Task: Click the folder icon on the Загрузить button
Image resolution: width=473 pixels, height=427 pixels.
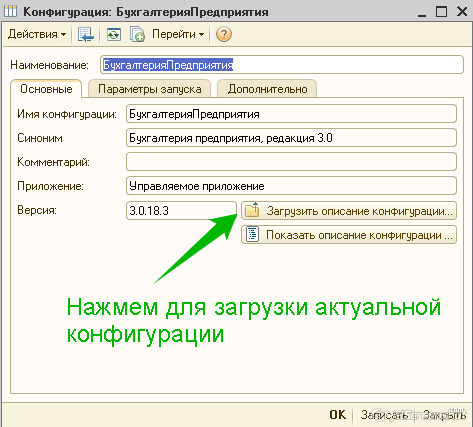Action: [252, 210]
